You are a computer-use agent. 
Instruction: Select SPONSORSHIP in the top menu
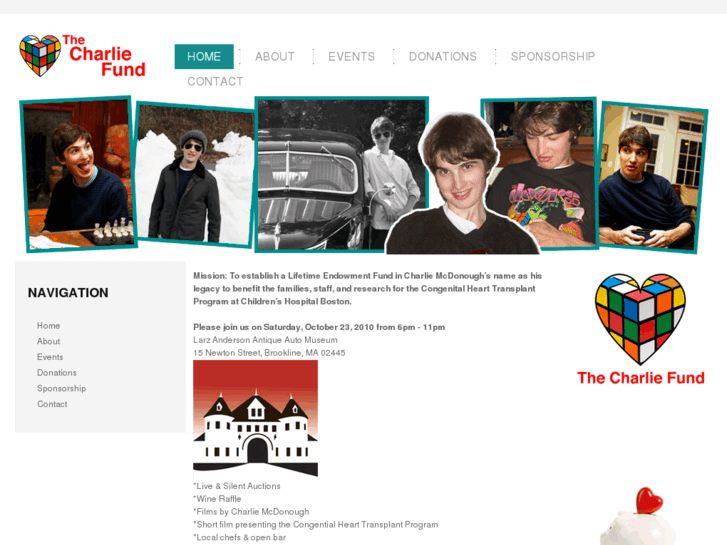[x=553, y=57]
